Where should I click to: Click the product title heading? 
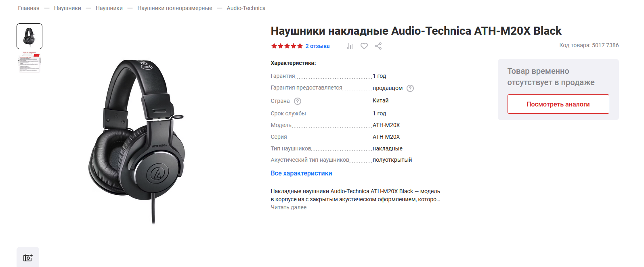point(416,31)
